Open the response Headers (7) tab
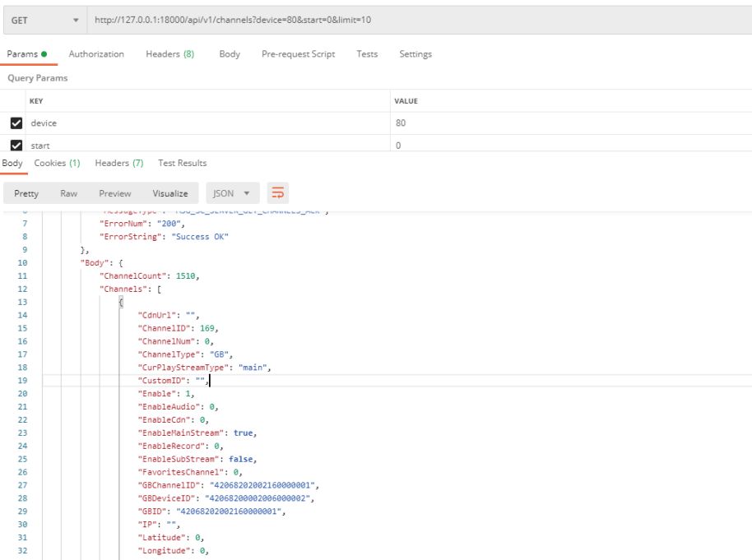Screen dimensions: 752x560 119,163
